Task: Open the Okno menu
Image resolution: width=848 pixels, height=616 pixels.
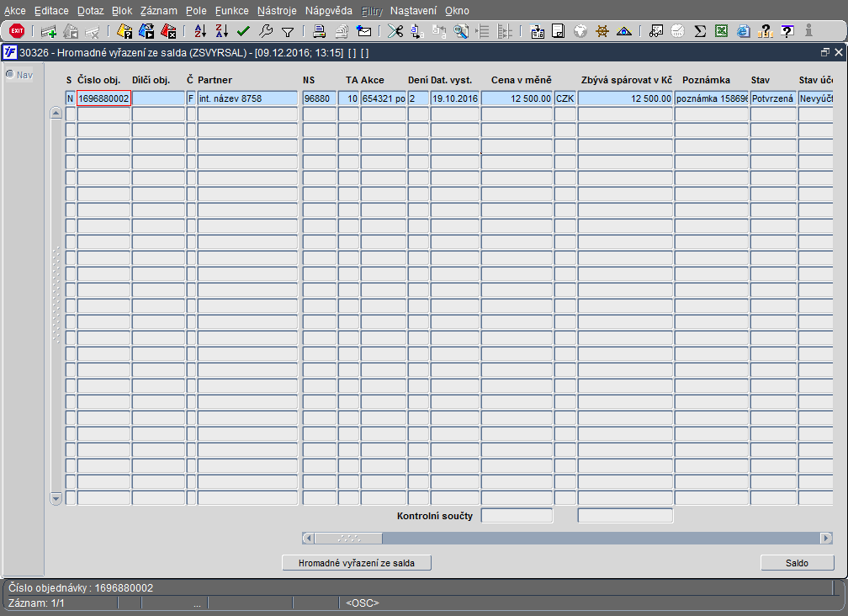Action: 457,11
